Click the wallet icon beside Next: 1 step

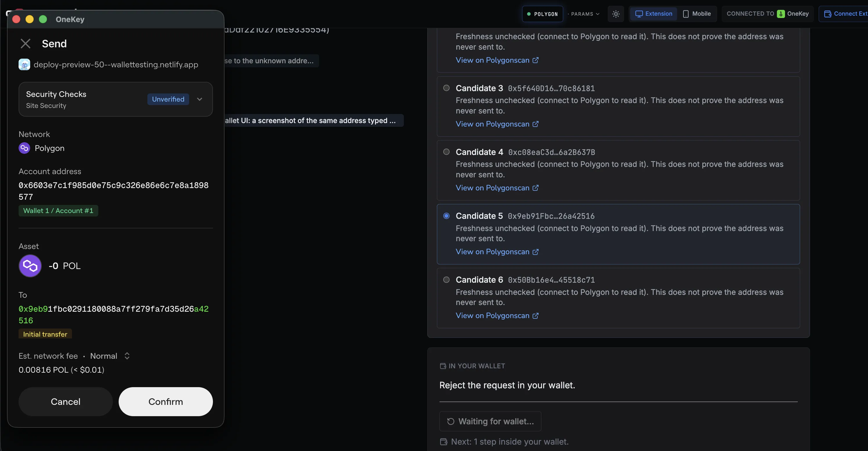click(x=444, y=441)
